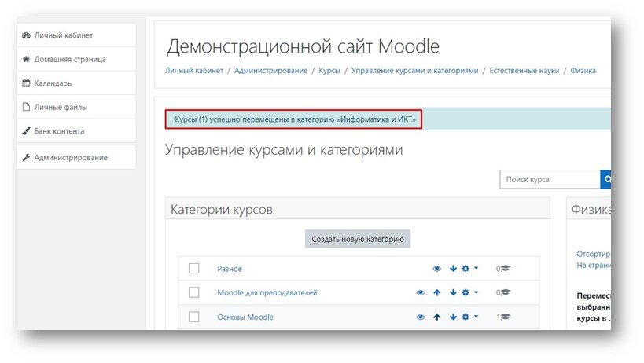The image size is (644, 363).
Task: Move Moodle для преподавателей category down
Action: (x=453, y=292)
